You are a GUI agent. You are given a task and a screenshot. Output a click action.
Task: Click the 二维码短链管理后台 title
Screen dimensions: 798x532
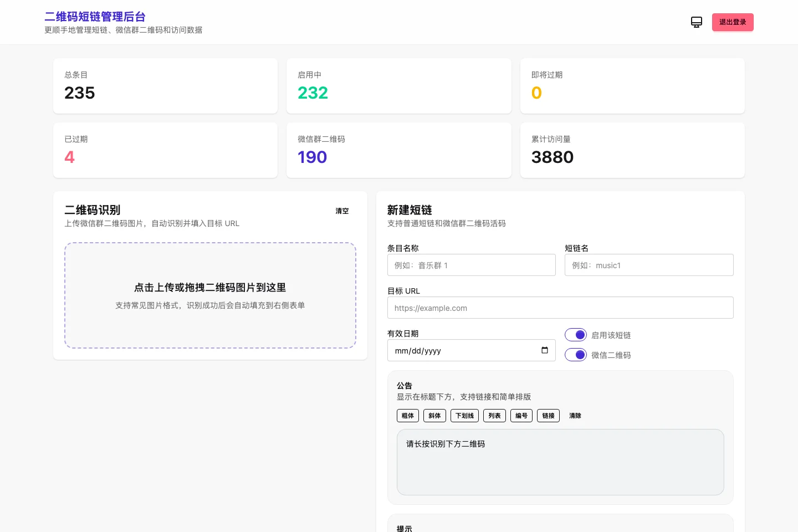coord(95,17)
